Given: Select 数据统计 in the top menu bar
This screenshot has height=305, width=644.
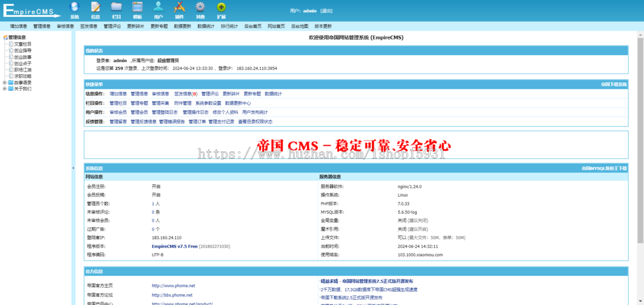Looking at the screenshot, I should point(206,26).
